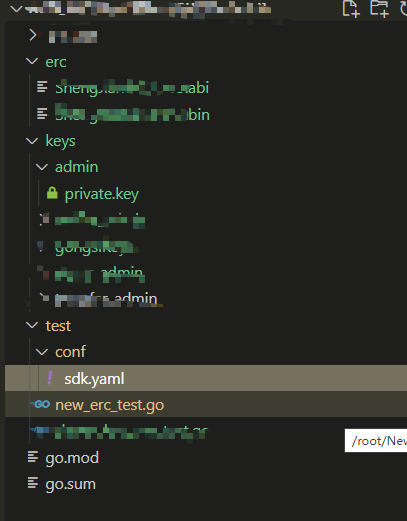Click the file icon next to go.sum
Screen dimensions: 407x521
pyautogui.click(x=33, y=483)
